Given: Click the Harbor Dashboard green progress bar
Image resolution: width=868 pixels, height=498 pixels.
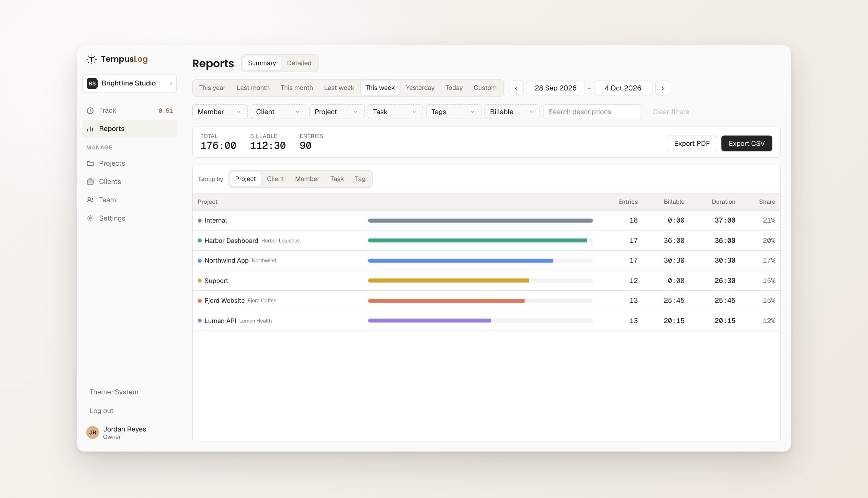Looking at the screenshot, I should (x=477, y=241).
